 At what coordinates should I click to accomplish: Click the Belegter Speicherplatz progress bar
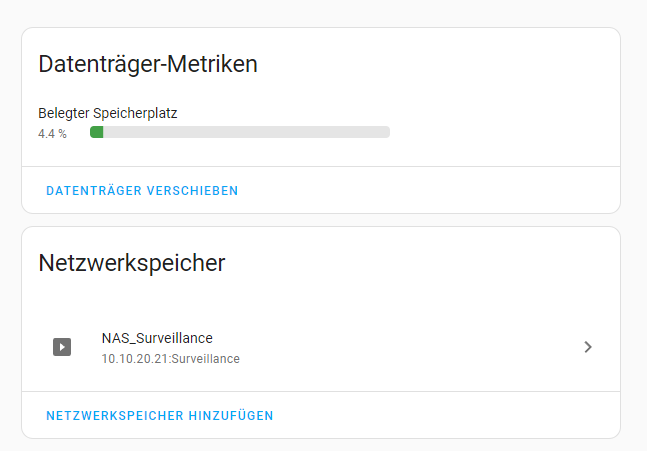(x=239, y=132)
